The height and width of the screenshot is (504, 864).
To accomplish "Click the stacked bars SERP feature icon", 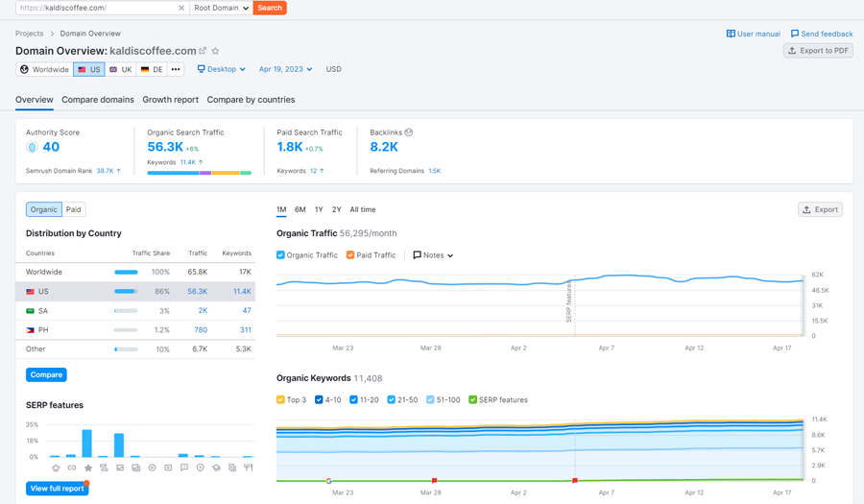I will pyautogui.click(x=104, y=468).
